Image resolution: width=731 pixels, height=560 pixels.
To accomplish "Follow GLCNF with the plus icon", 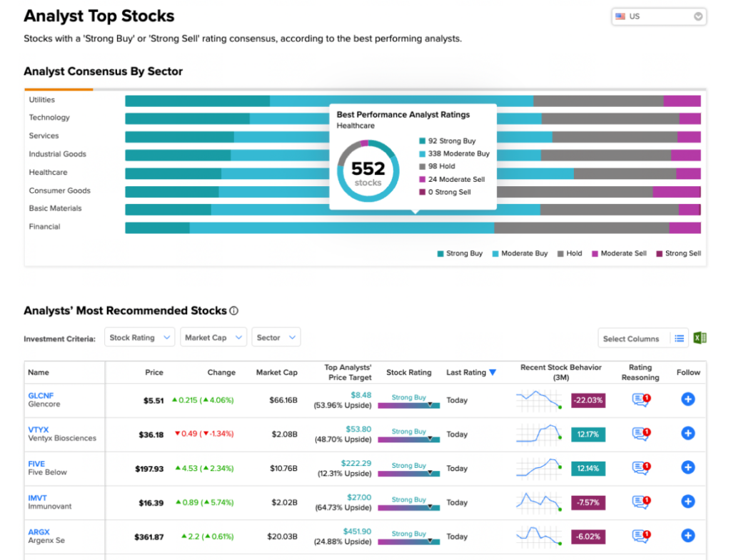I will [x=687, y=399].
